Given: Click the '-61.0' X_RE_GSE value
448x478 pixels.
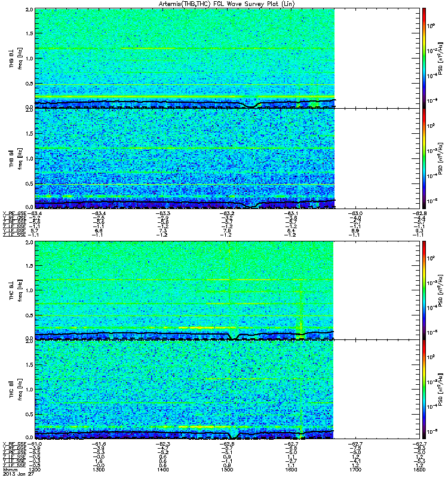Looking at the screenshot, I should (x=35, y=444).
